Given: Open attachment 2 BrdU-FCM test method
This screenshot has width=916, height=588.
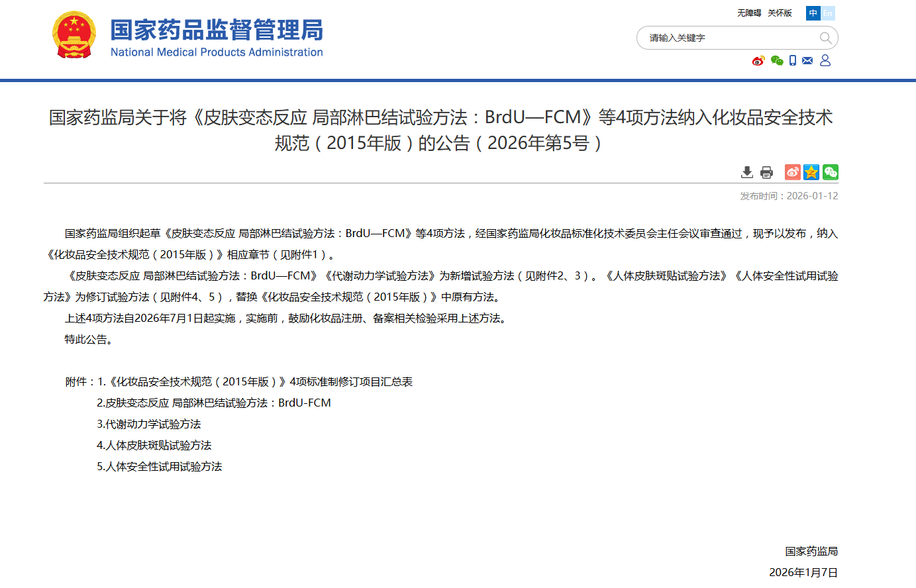Looking at the screenshot, I should pos(214,403).
